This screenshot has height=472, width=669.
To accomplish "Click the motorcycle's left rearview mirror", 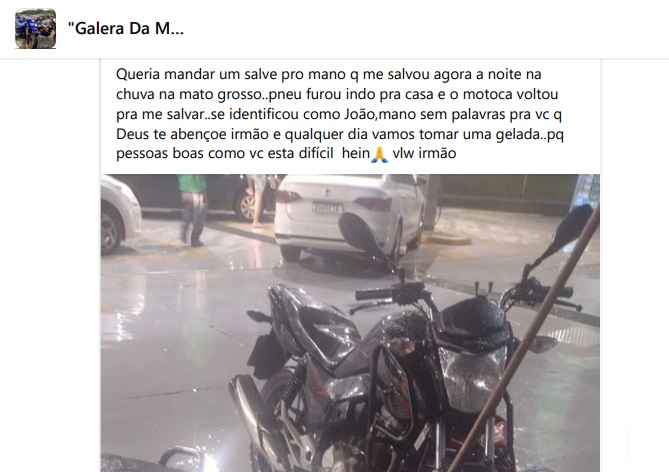I will pos(363,233).
